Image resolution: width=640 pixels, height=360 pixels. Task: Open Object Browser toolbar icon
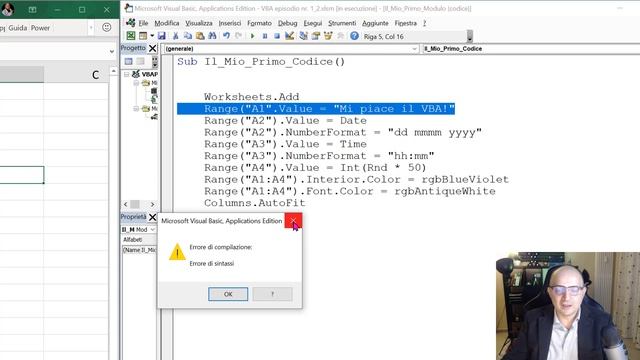(x=328, y=36)
